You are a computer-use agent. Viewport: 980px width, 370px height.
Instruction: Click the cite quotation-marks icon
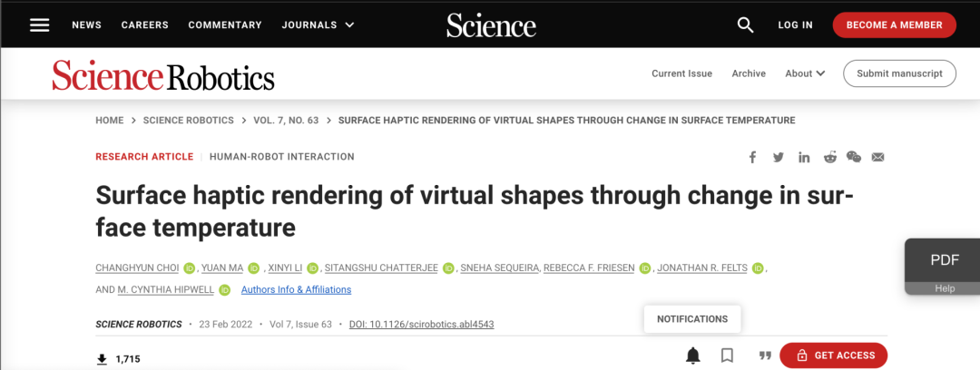pos(764,355)
